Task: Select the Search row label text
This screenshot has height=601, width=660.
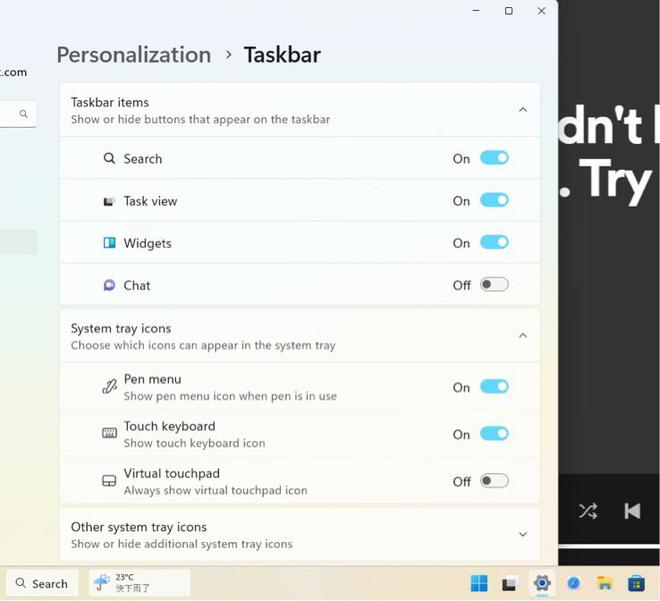Action: pos(143,159)
